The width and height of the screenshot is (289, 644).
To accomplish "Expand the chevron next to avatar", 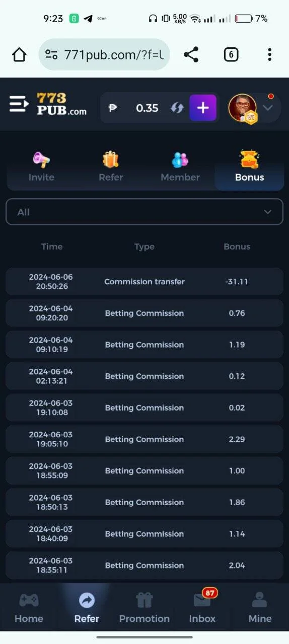I will click(268, 108).
